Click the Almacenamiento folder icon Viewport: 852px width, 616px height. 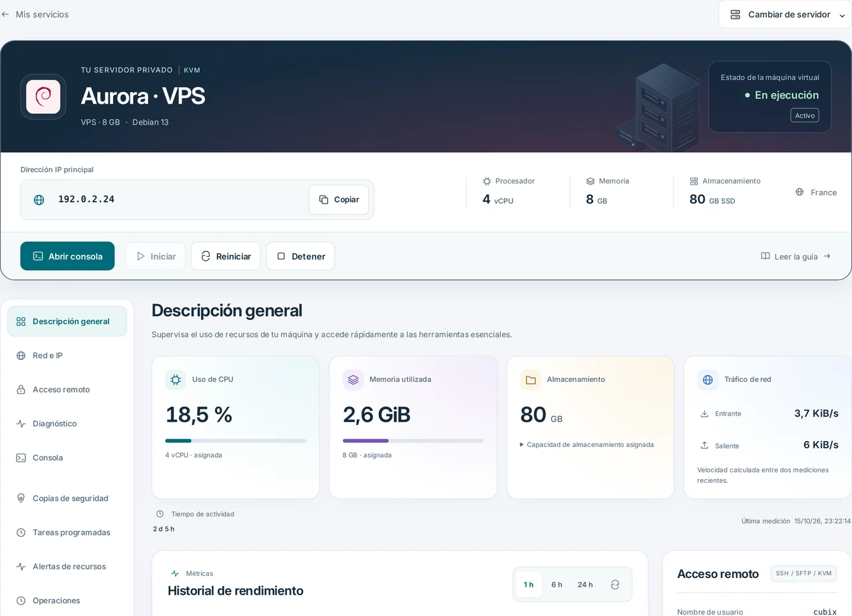pyautogui.click(x=531, y=380)
